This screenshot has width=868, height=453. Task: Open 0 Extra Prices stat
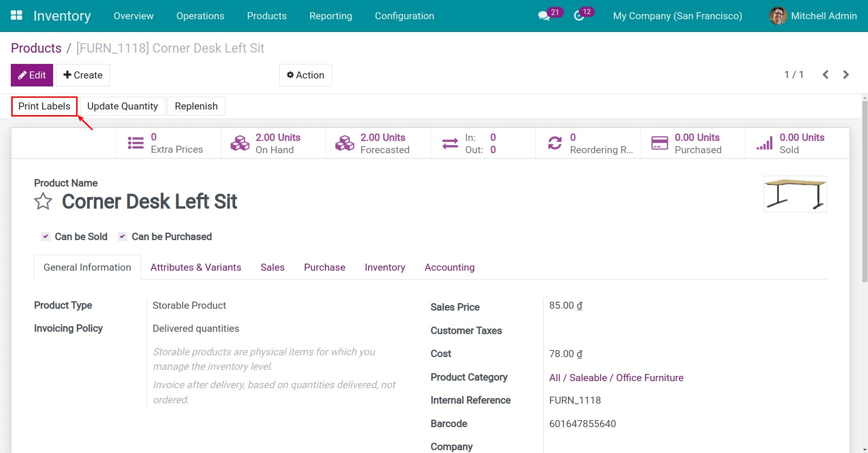(x=169, y=143)
